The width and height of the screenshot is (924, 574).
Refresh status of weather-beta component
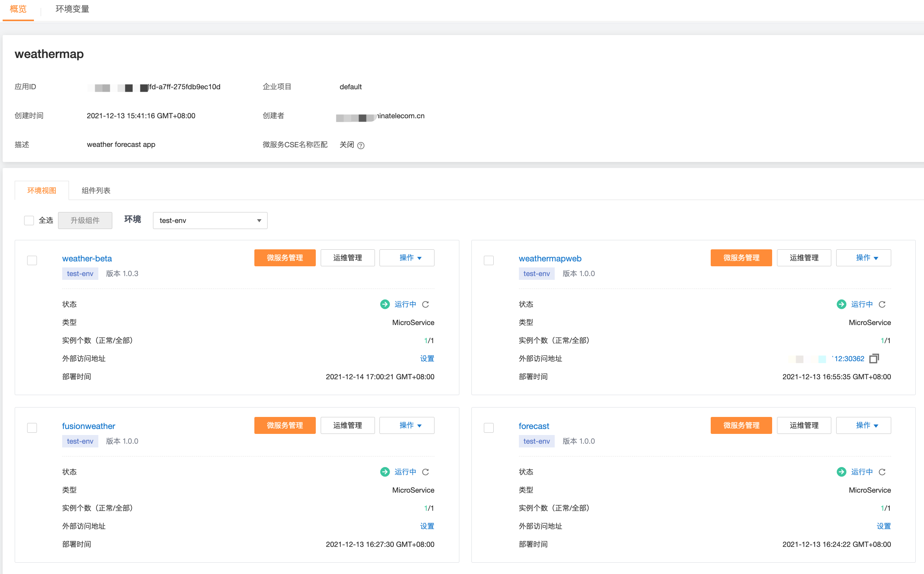coord(425,304)
